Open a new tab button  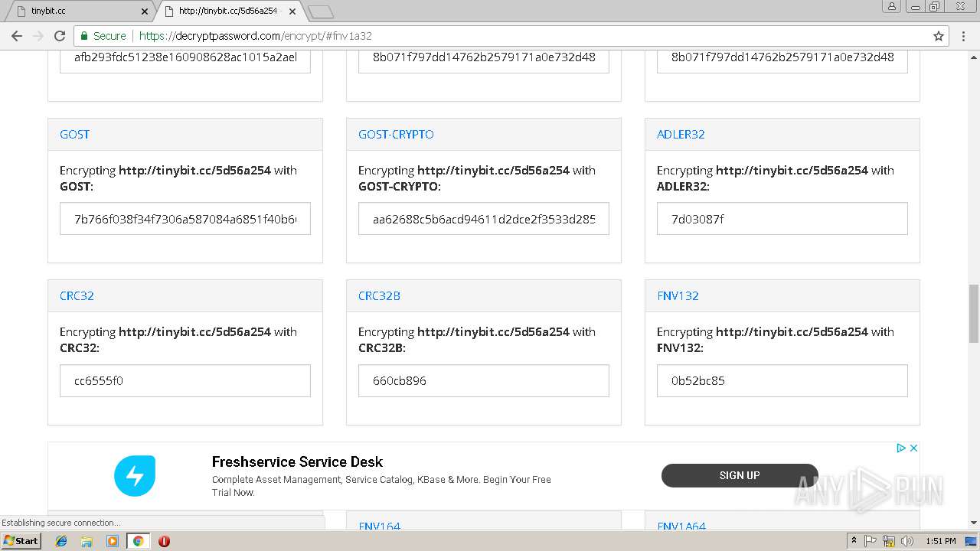320,11
